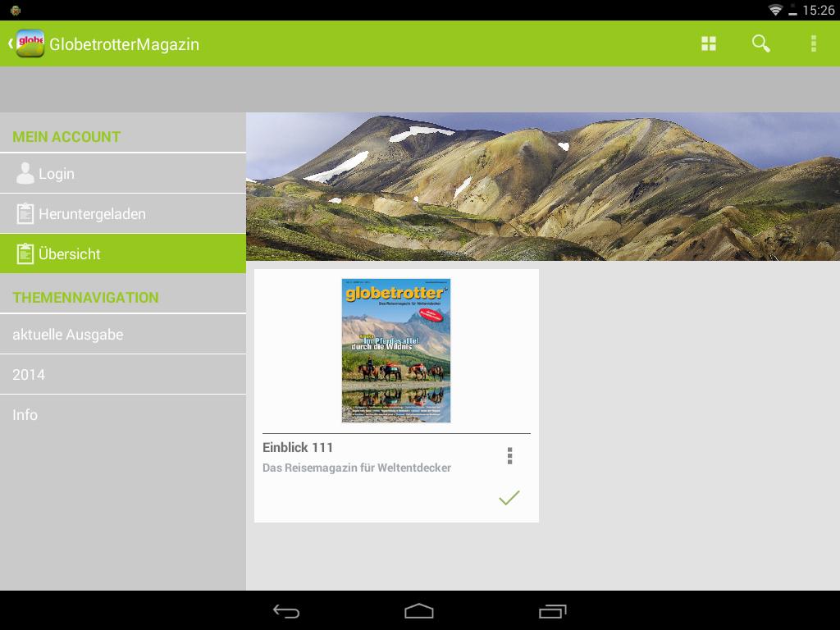Viewport: 840px width, 630px height.
Task: Click the clock in the status bar
Action: point(821,11)
